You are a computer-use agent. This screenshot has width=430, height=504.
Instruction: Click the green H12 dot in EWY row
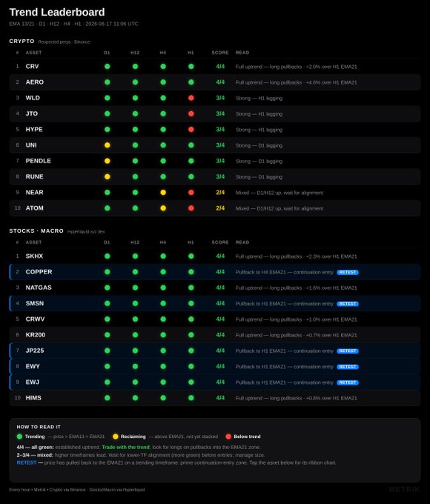coord(136,366)
